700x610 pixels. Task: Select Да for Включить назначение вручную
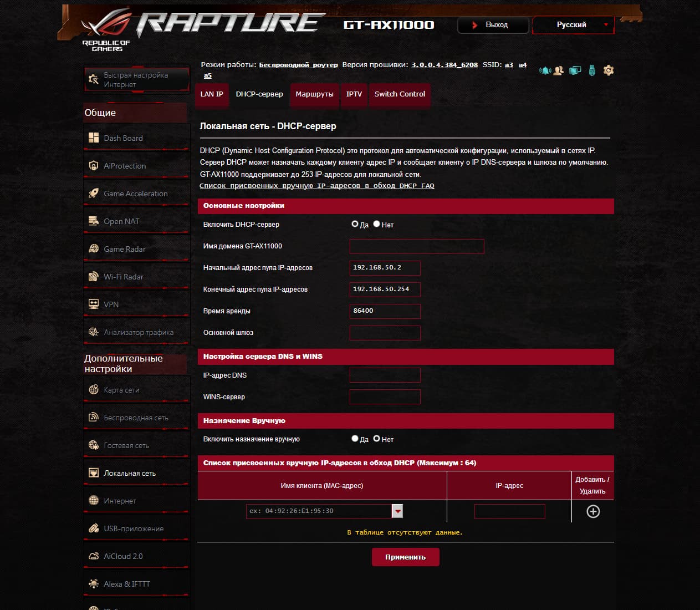click(355, 439)
